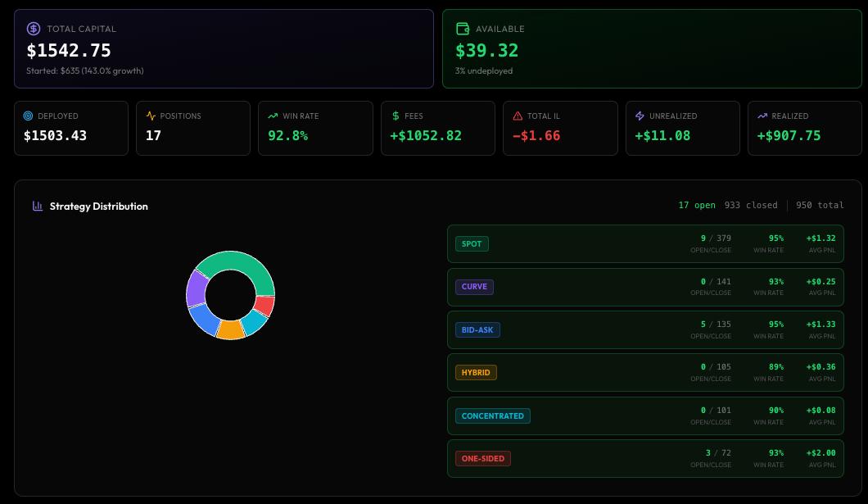Click the +$907.75 realized value
This screenshot has height=504, width=868.
(x=789, y=136)
